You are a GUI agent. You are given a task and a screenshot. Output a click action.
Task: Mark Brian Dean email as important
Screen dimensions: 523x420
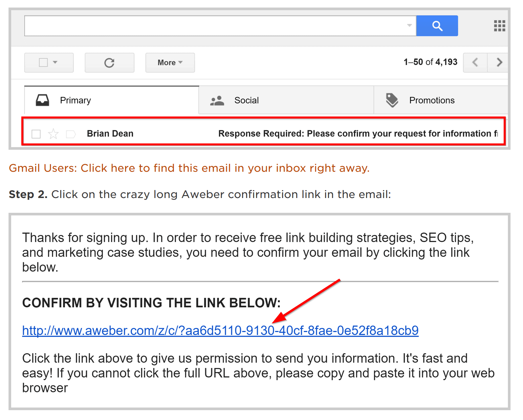click(71, 134)
